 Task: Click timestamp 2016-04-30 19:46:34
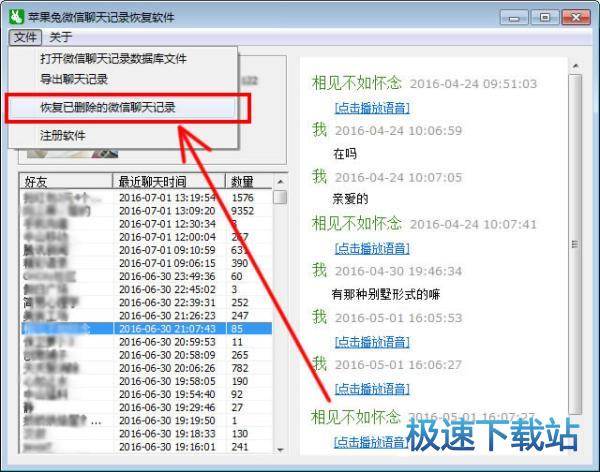(x=399, y=271)
